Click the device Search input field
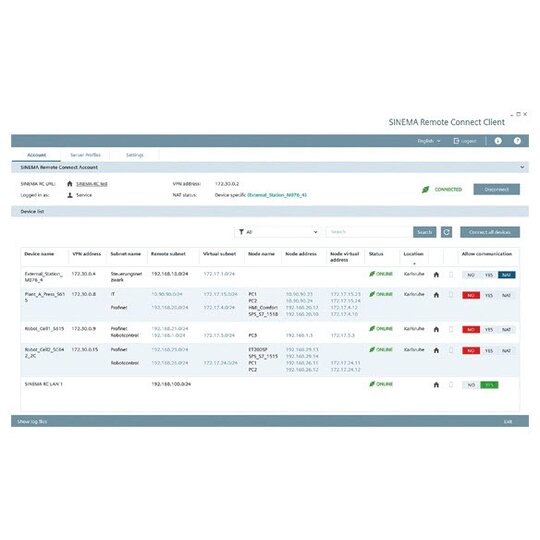 [x=369, y=232]
